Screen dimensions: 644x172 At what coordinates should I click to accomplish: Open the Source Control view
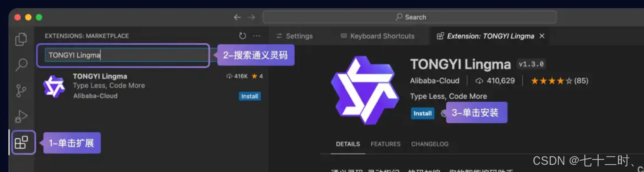click(x=21, y=91)
